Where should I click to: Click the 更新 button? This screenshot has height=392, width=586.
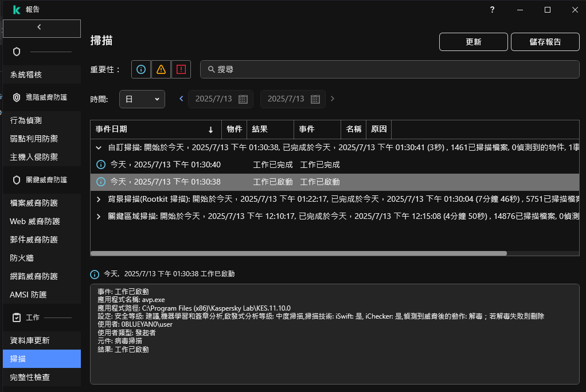[x=473, y=42]
